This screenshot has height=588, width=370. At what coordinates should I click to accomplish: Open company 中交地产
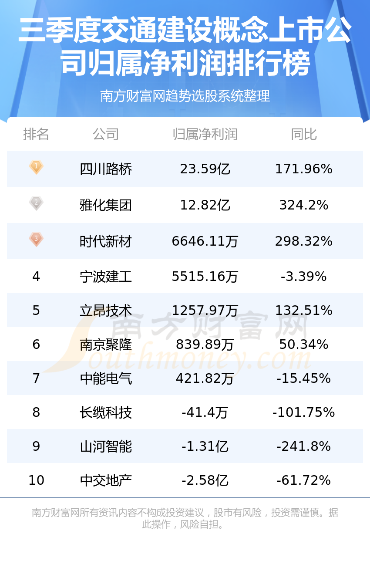106,480
